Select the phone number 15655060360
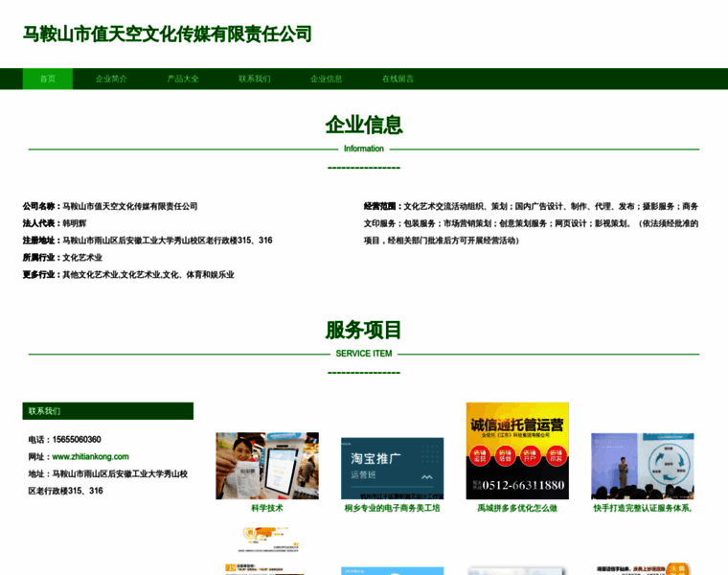 tap(77, 439)
